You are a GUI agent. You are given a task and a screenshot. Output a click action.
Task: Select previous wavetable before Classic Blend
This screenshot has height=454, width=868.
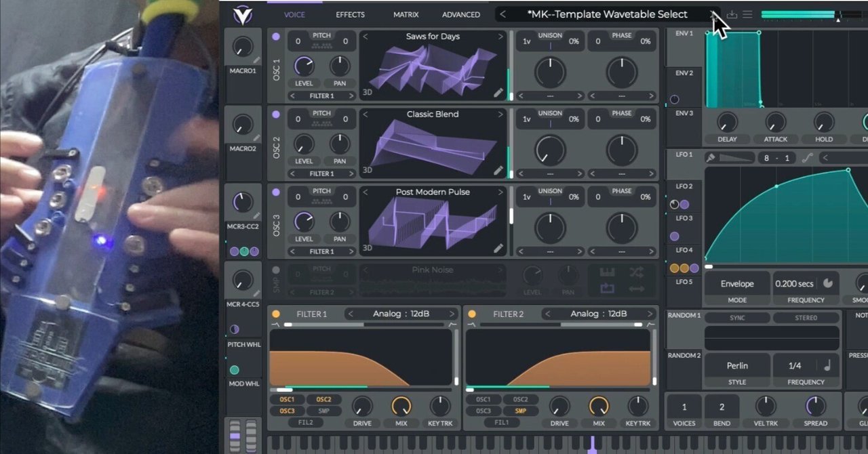365,115
